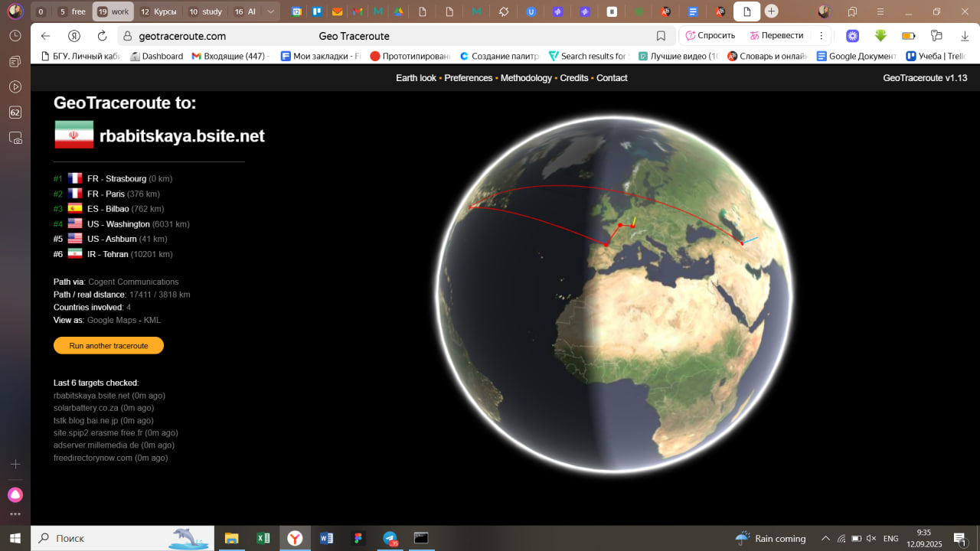
Task: Click the Yandex home button icon
Action: click(x=74, y=36)
